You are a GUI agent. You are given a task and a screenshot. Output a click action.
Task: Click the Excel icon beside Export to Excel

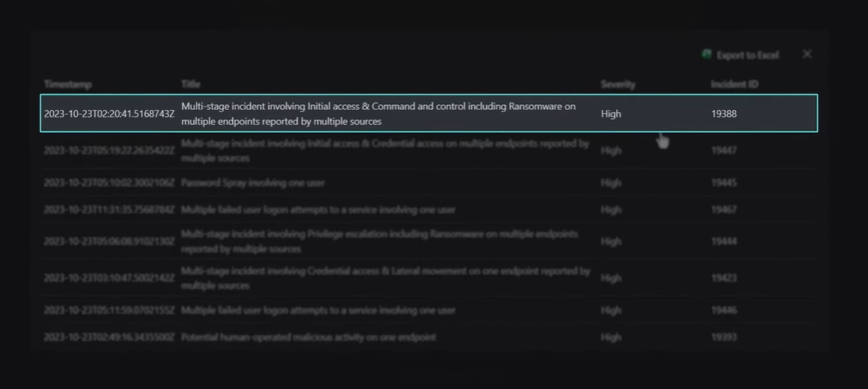click(x=706, y=54)
